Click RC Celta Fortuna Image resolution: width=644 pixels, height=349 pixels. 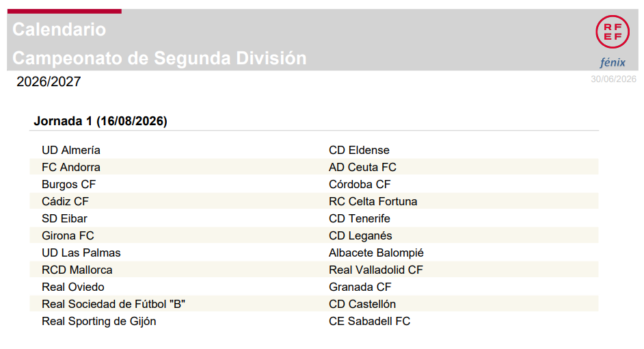(373, 201)
